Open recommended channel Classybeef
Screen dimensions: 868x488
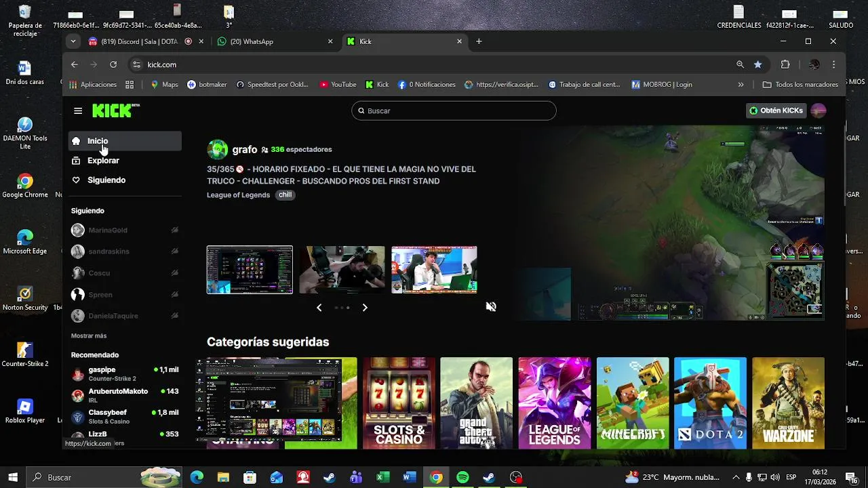click(x=125, y=416)
